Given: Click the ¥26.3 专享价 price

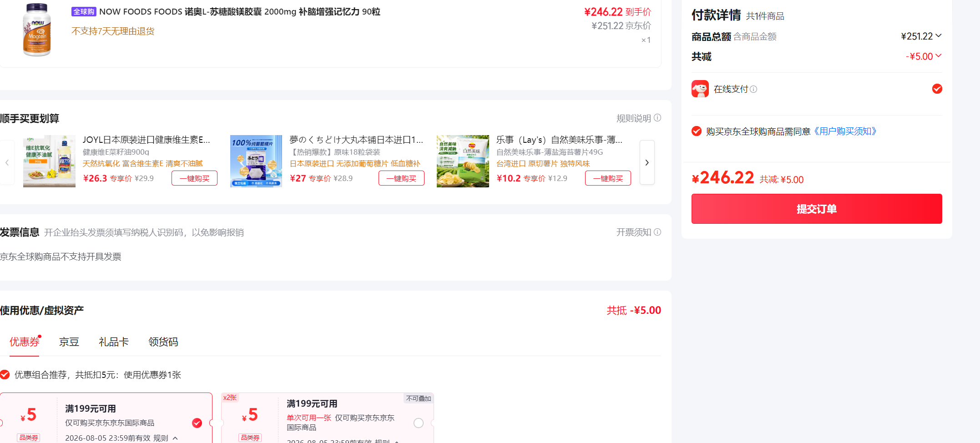Looking at the screenshot, I should tap(107, 178).
